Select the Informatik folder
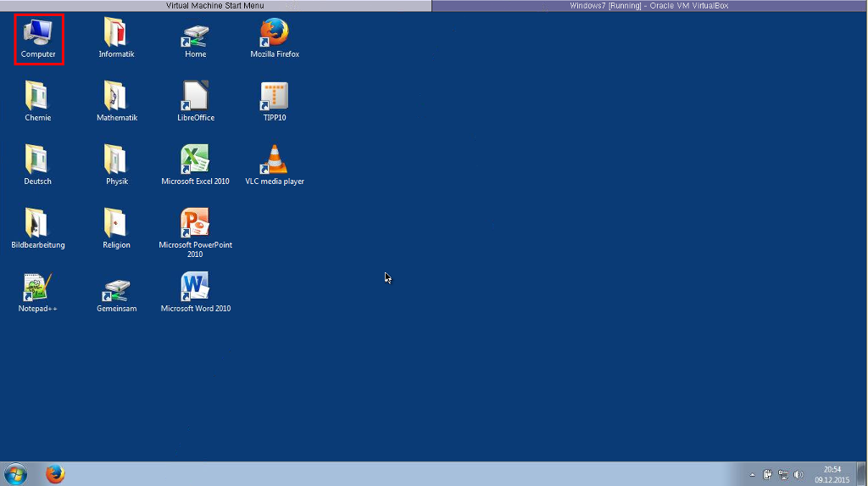Screen dimensions: 868x486 click(x=116, y=35)
